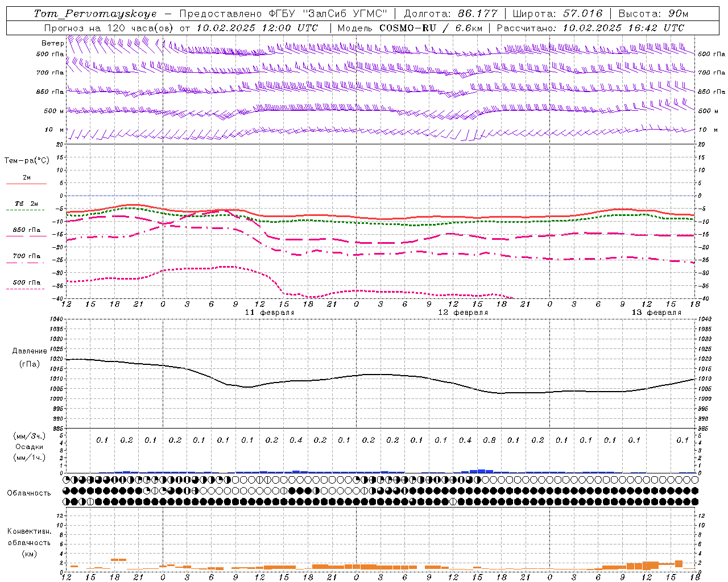Select the '11 февраля' date label
This screenshot has width=728, height=582.
click(x=270, y=313)
